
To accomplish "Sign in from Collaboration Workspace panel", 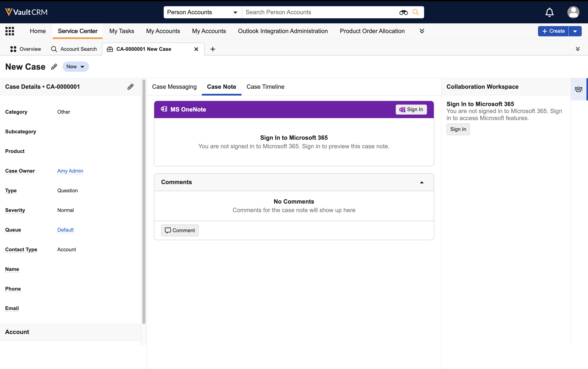I will pos(458,129).
